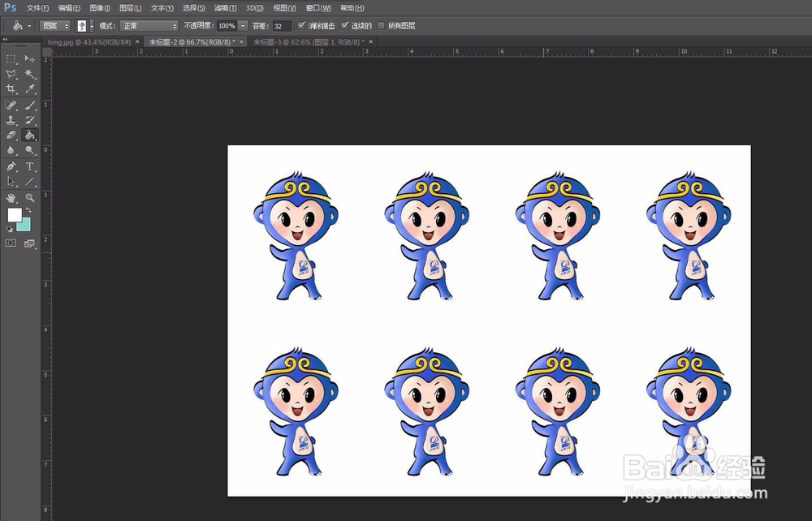Enable the all layers checkbox
Image resolution: width=812 pixels, height=521 pixels.
[x=381, y=25]
